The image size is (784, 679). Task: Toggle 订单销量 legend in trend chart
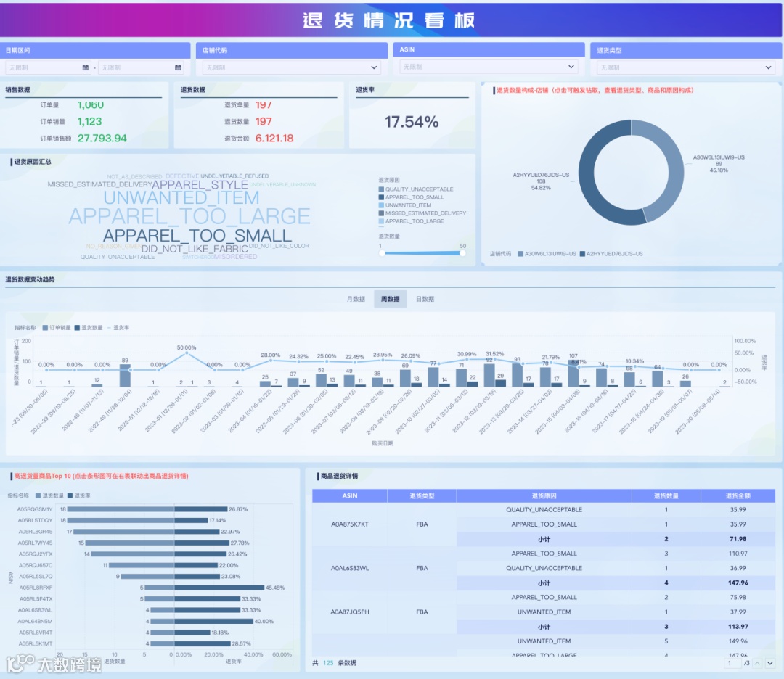coord(57,328)
